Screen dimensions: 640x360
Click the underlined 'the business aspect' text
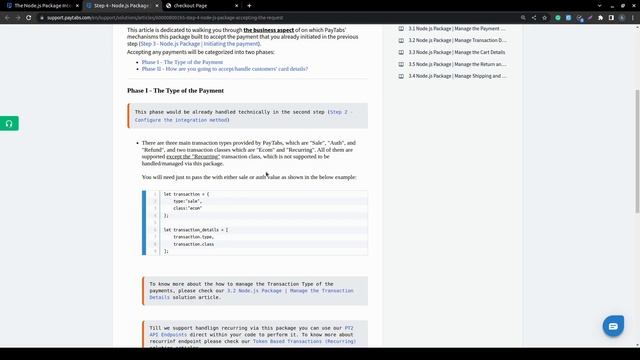pos(269,30)
